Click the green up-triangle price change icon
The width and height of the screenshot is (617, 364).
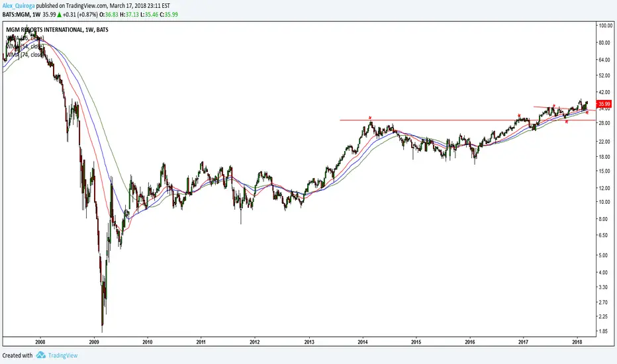60,15
